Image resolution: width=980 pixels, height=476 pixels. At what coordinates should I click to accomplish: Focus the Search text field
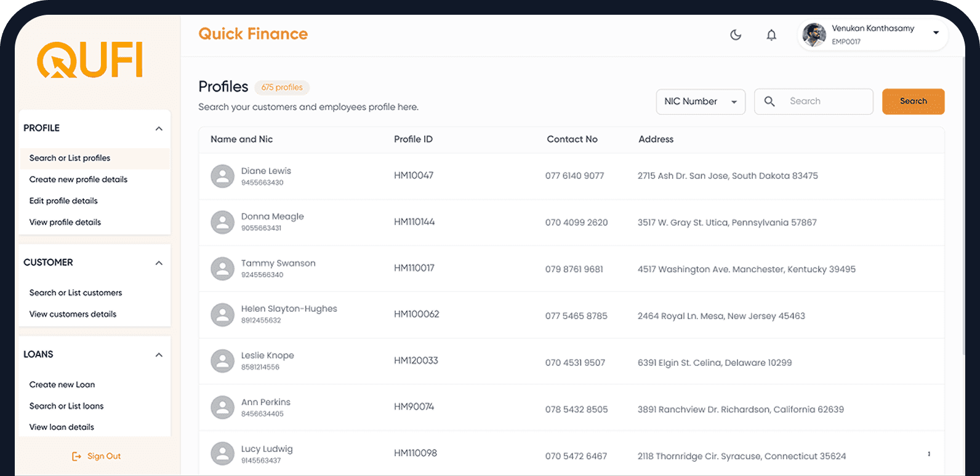coord(827,101)
